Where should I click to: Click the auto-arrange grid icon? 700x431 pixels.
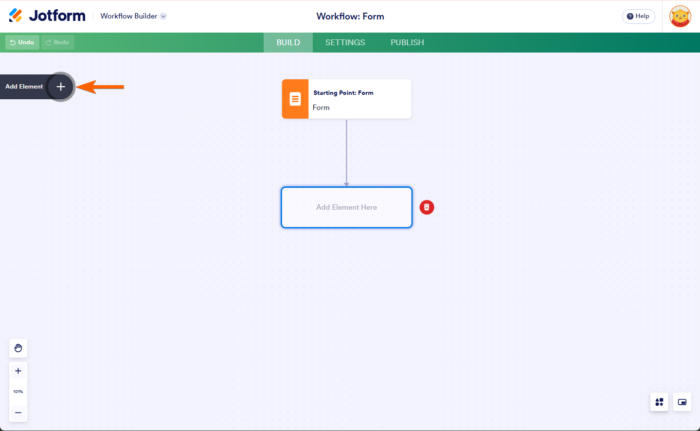[x=659, y=402]
